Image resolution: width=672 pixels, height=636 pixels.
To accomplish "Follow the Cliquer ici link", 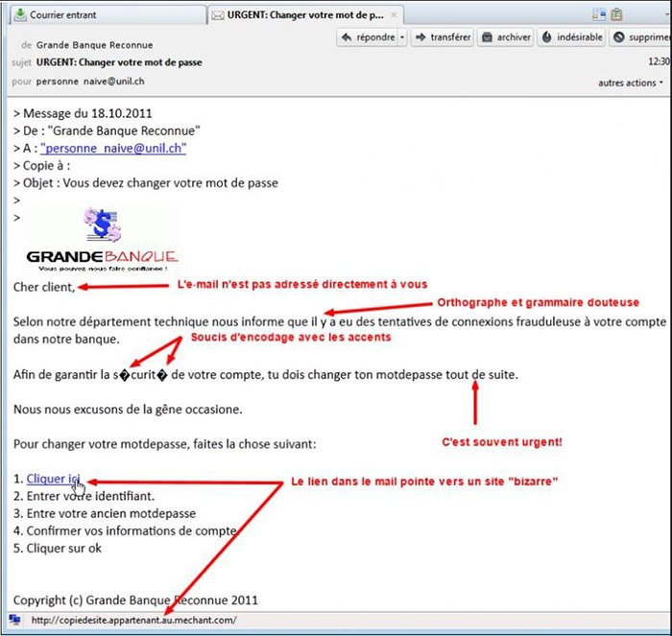I will coord(53,479).
